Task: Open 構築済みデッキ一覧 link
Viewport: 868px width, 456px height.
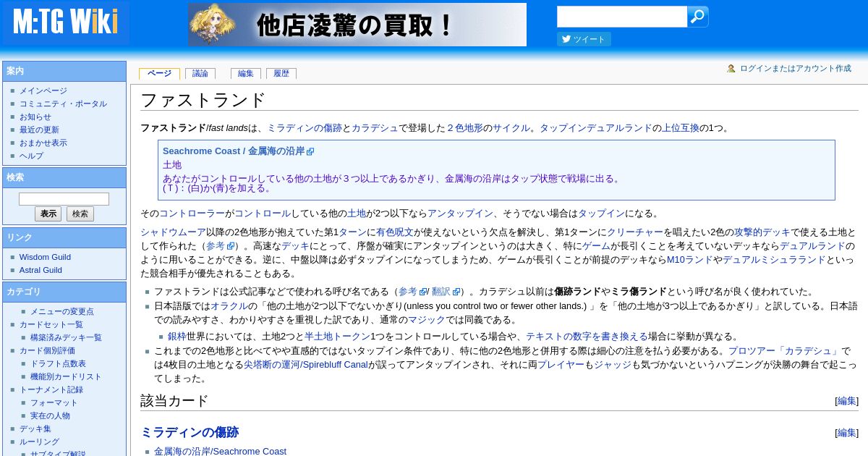Action: (66, 338)
